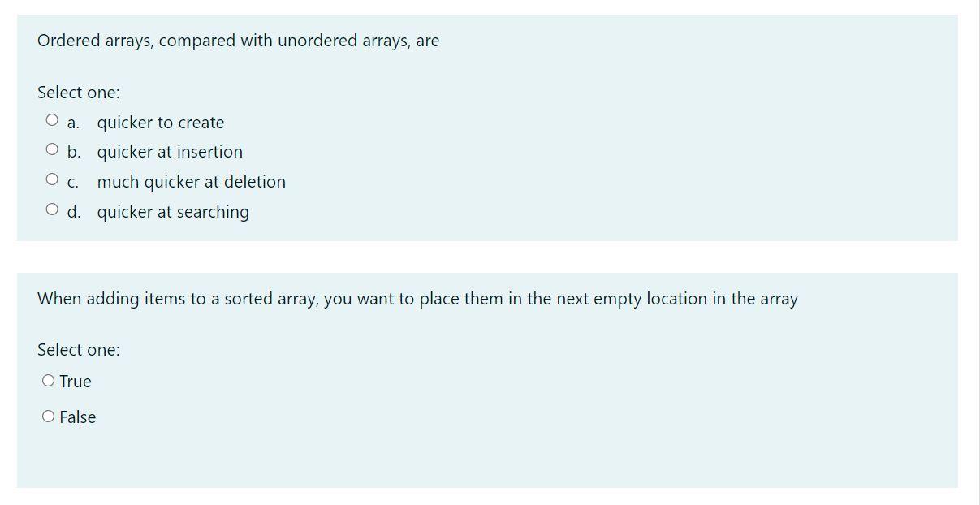Click the ordered arrays question text
The height and width of the screenshot is (505, 980).
238,40
